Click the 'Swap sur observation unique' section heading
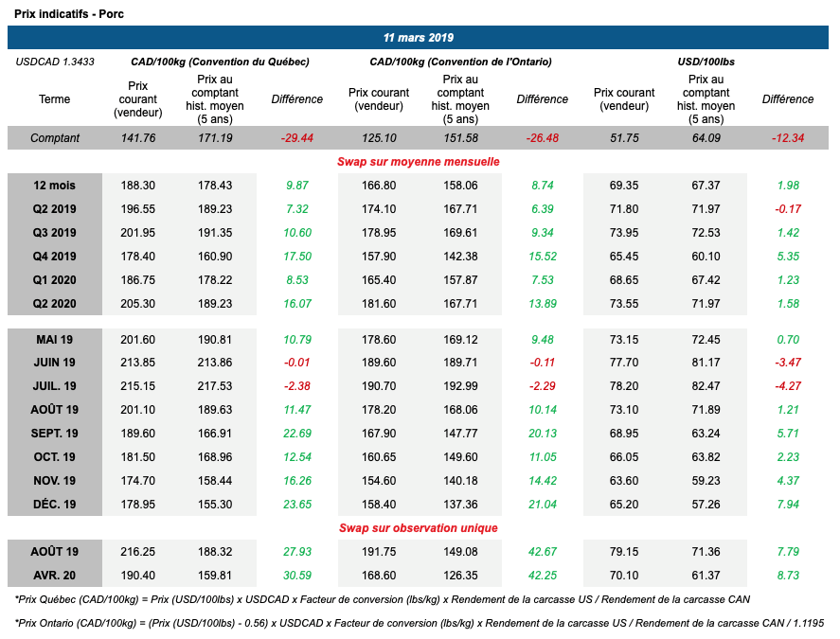The image size is (840, 639). (419, 527)
